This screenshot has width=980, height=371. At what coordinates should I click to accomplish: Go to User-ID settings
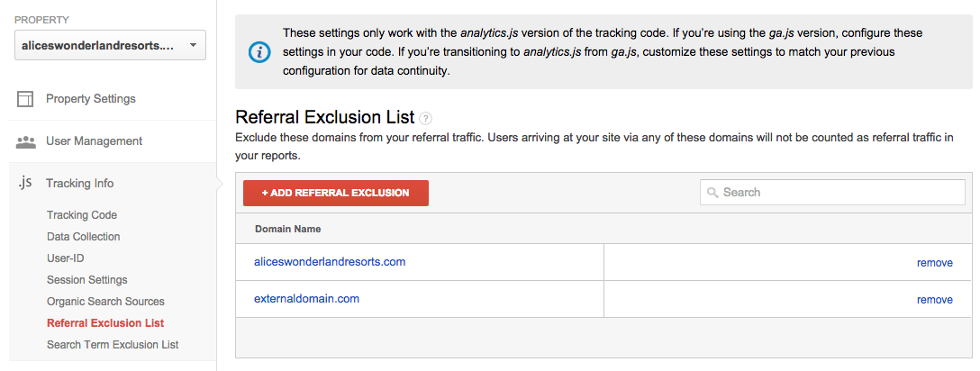[x=65, y=258]
